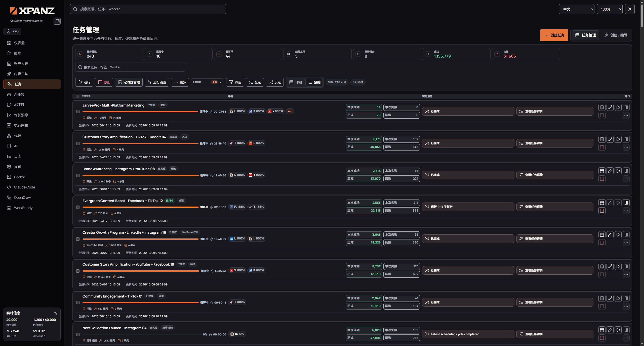
Task: Tick the select-all checkbox in the table header
Action: coord(77,96)
